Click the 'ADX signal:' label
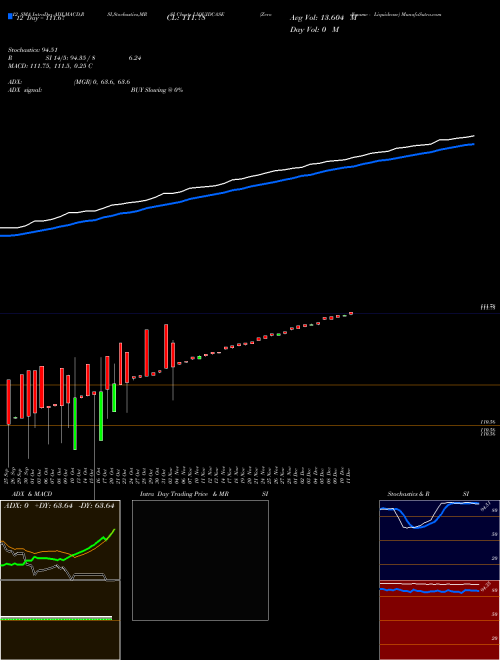 tap(25, 90)
